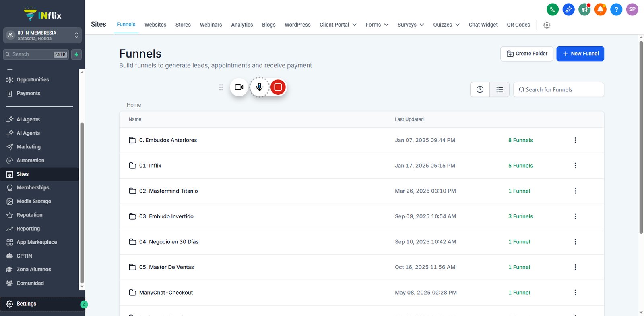Click the green lightning quick actions icon
Image resolution: width=644 pixels, height=316 pixels.
(76, 54)
